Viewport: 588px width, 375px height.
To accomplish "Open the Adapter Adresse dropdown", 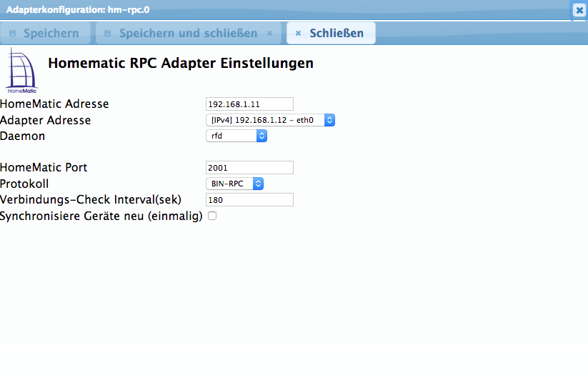I will pos(270,120).
